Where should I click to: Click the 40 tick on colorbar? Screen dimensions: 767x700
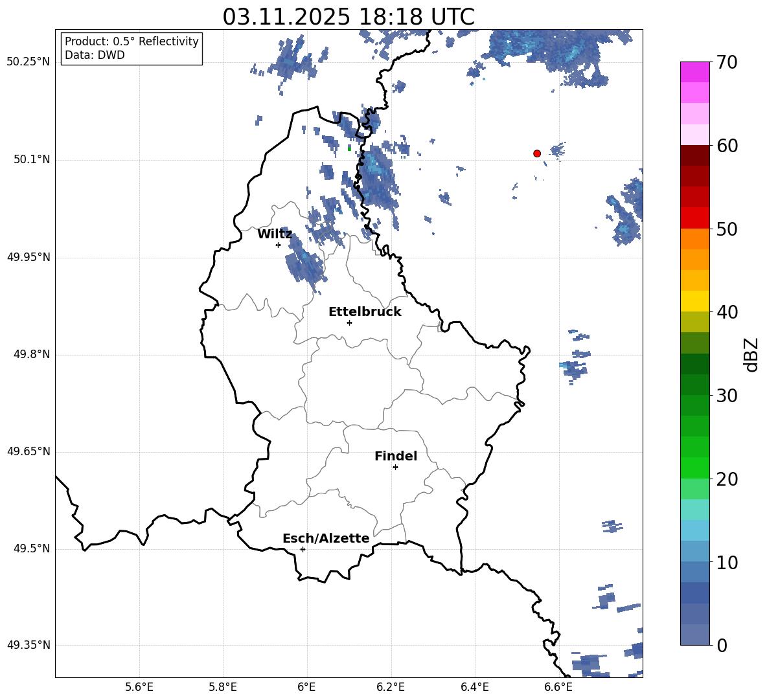(727, 312)
